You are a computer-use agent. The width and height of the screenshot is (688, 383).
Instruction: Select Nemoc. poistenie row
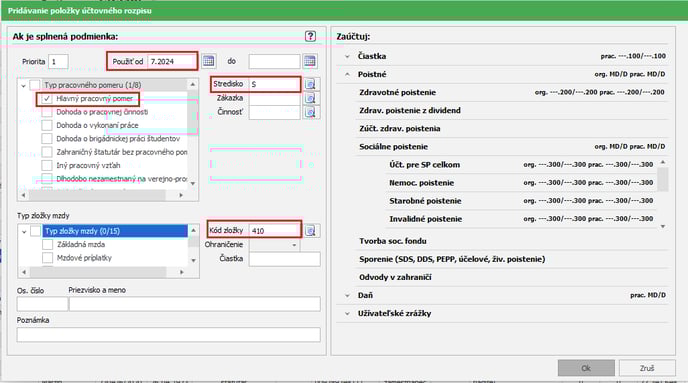[521, 183]
